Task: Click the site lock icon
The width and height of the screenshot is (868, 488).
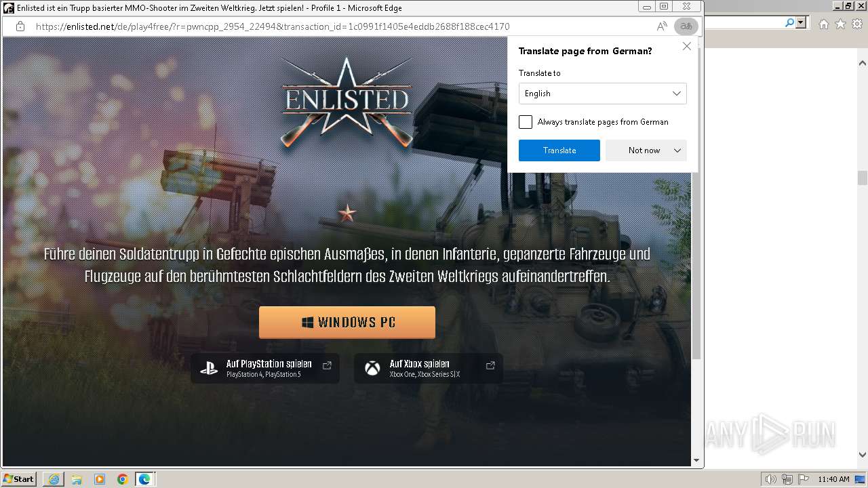Action: point(20,26)
